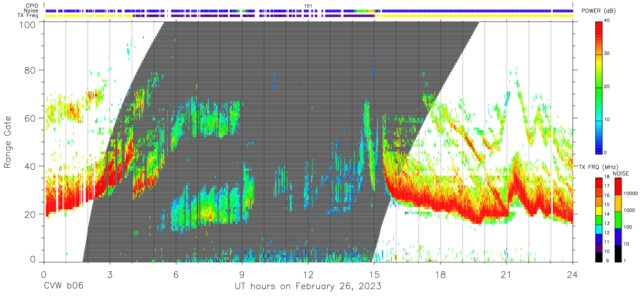Click TX frequency colorbar label 11
The height and width of the screenshot is (297, 644).
pyautogui.click(x=607, y=242)
